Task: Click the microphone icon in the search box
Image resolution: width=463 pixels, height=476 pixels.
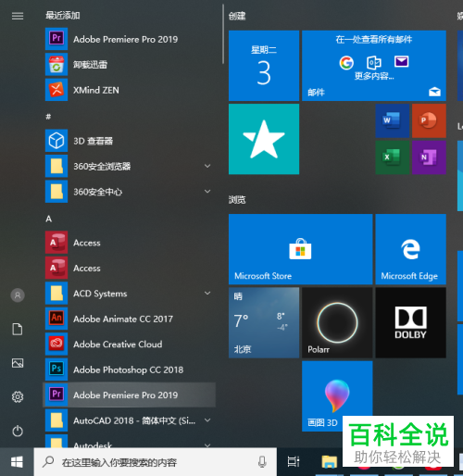Action: (262, 462)
